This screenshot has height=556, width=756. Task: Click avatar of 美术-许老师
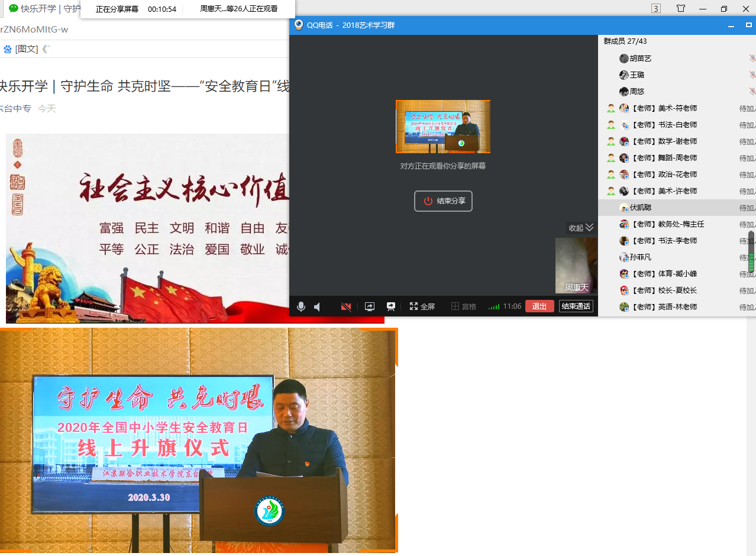tap(623, 191)
